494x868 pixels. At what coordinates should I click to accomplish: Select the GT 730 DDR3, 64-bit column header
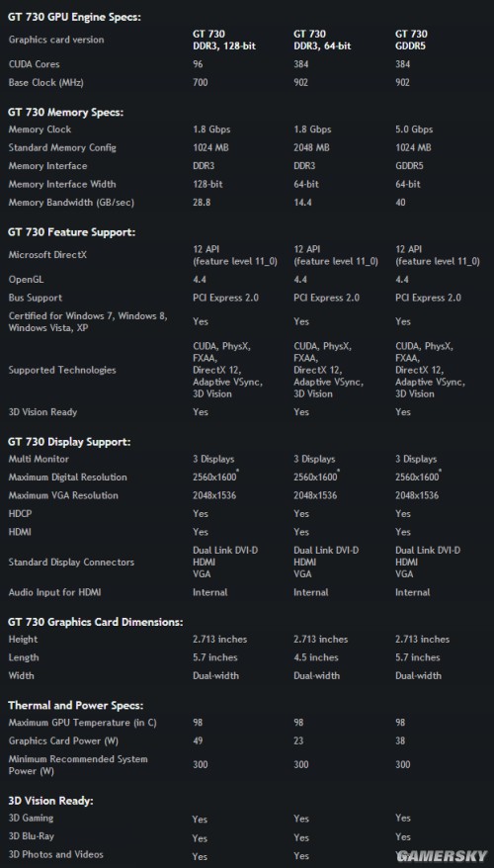322,41
